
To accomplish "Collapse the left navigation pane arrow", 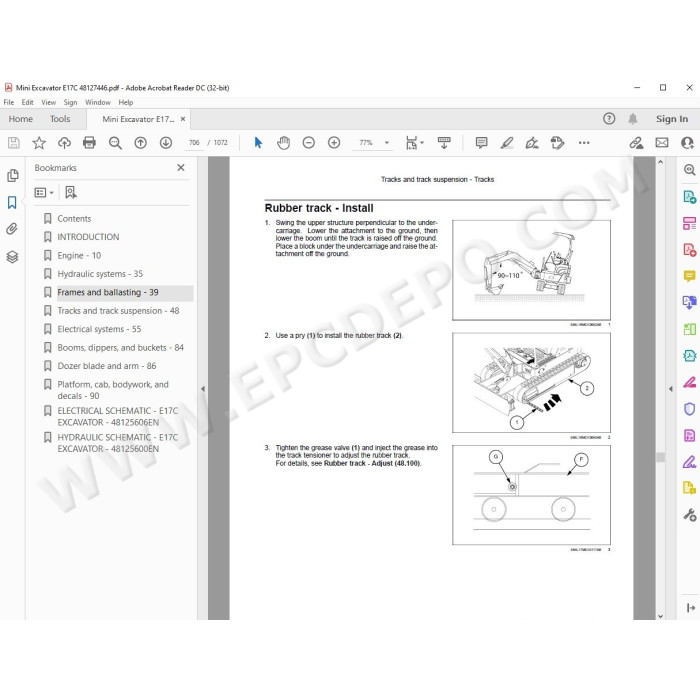I will click(203, 389).
